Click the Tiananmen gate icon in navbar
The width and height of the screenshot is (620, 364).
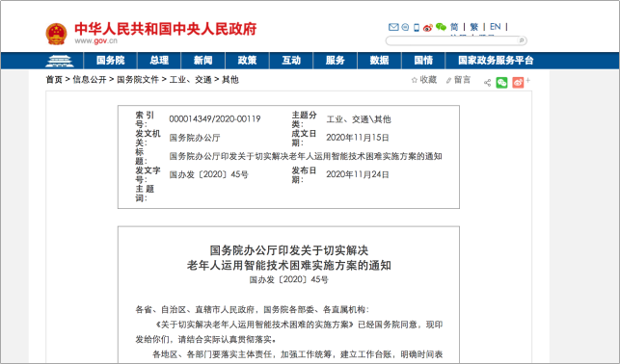[60, 61]
